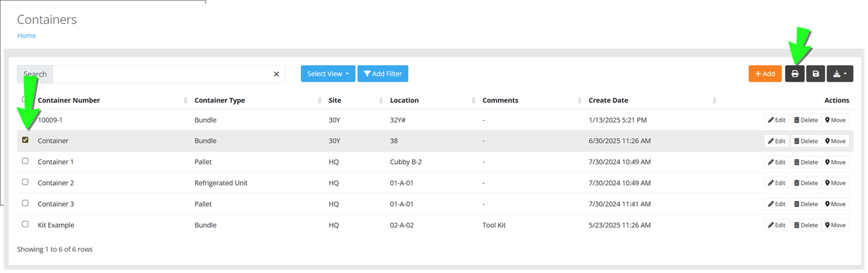This screenshot has width=868, height=273.
Task: Click the 02-A-02 location cell
Action: pos(402,225)
